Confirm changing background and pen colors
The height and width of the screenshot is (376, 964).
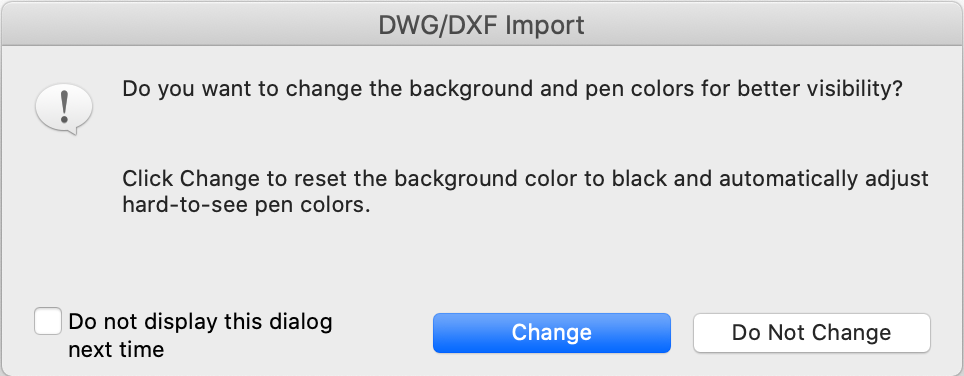(551, 333)
